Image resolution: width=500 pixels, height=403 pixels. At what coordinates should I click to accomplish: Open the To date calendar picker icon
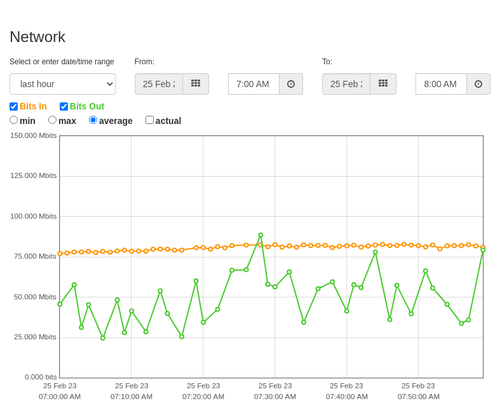tap(383, 84)
